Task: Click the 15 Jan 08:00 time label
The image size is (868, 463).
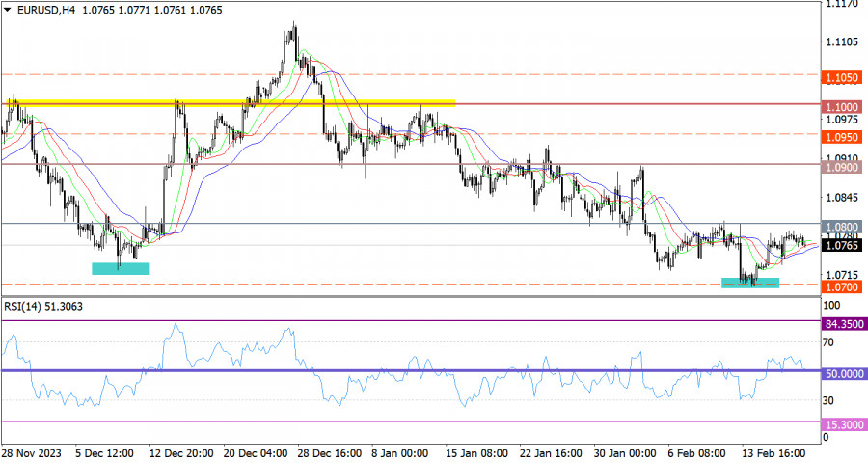Action: coord(477,453)
